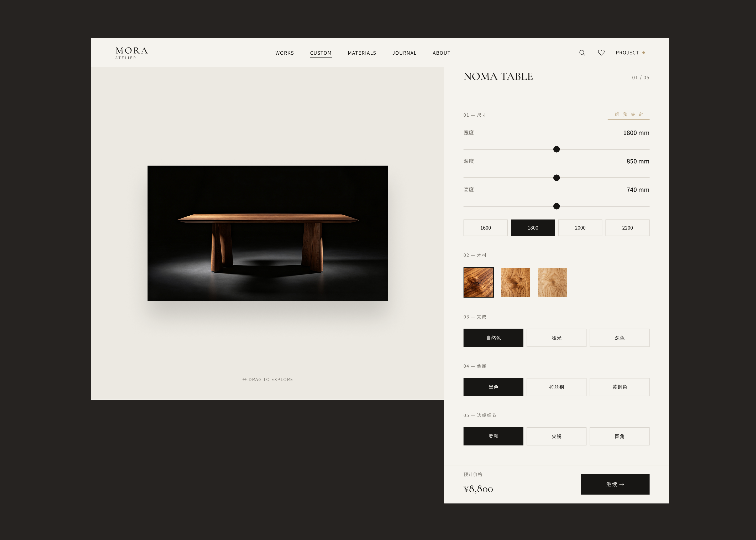Click the 高度 slider handle

[x=556, y=206]
